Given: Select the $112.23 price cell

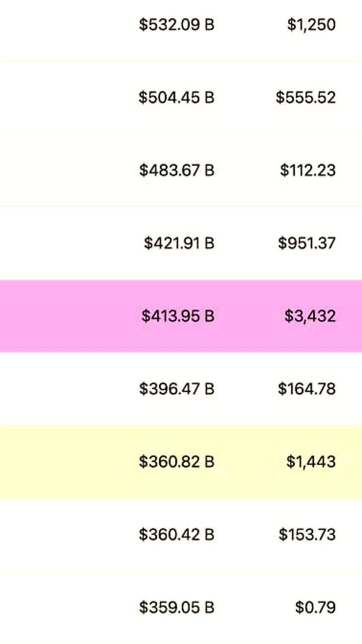Looking at the screenshot, I should 308,170.
